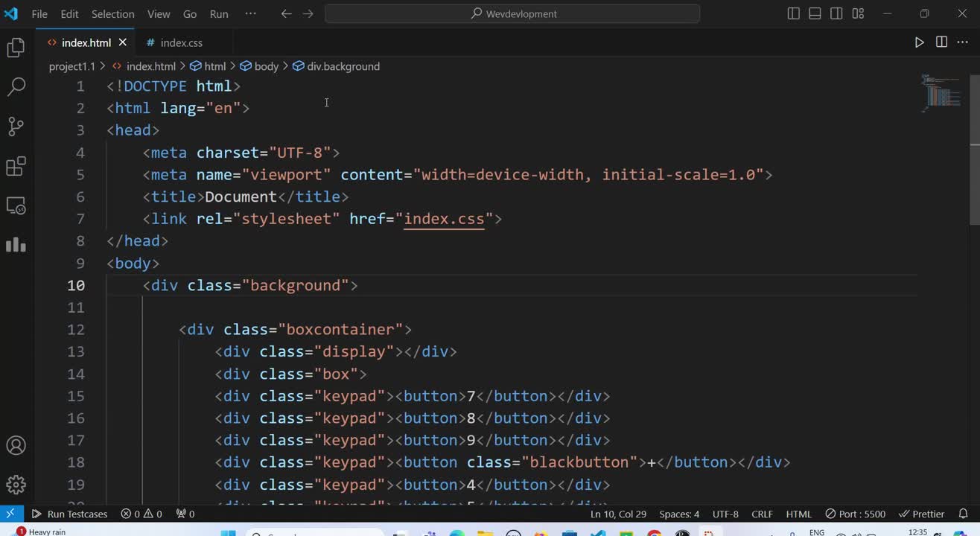Click "Document" title text on line 6
This screenshot has height=536, width=980.
click(x=241, y=197)
